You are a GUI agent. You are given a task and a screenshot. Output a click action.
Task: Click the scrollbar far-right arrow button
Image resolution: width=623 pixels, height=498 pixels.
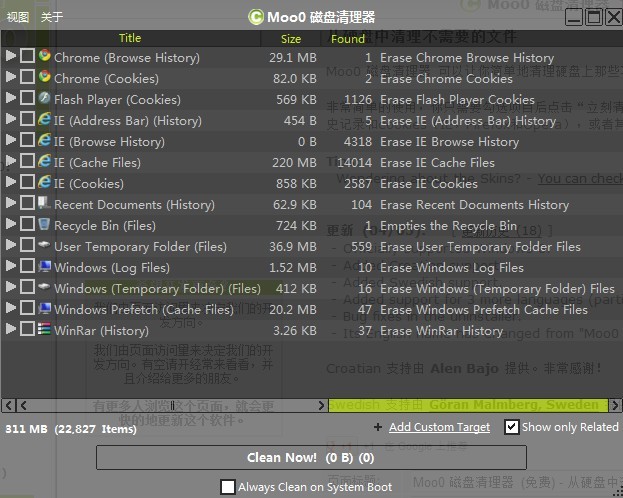(x=615, y=405)
